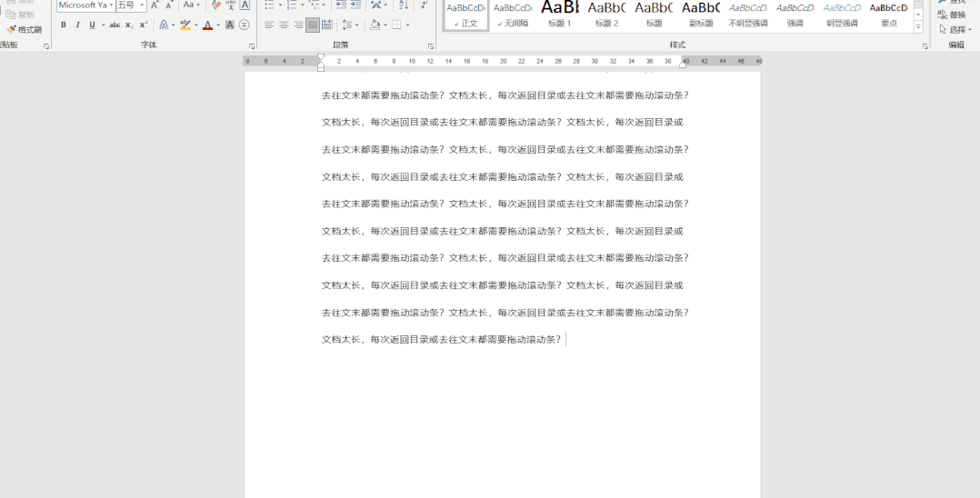Click the align left icon
Screen dimensions: 980x498
(x=269, y=25)
